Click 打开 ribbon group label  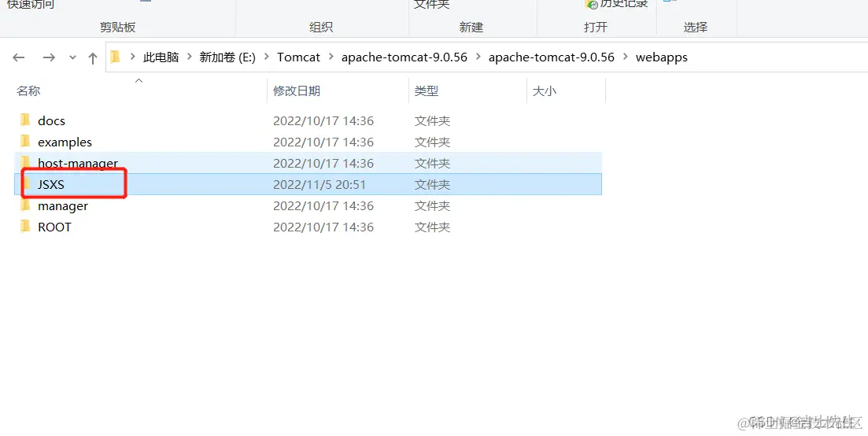tap(596, 27)
